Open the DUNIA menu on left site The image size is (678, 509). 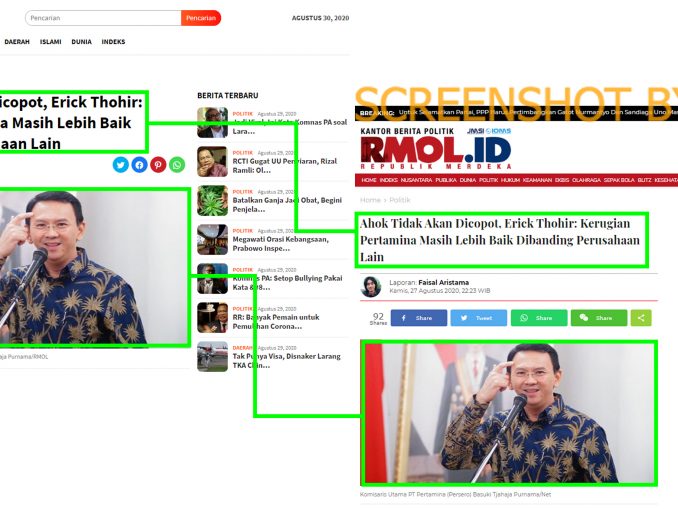(x=81, y=42)
